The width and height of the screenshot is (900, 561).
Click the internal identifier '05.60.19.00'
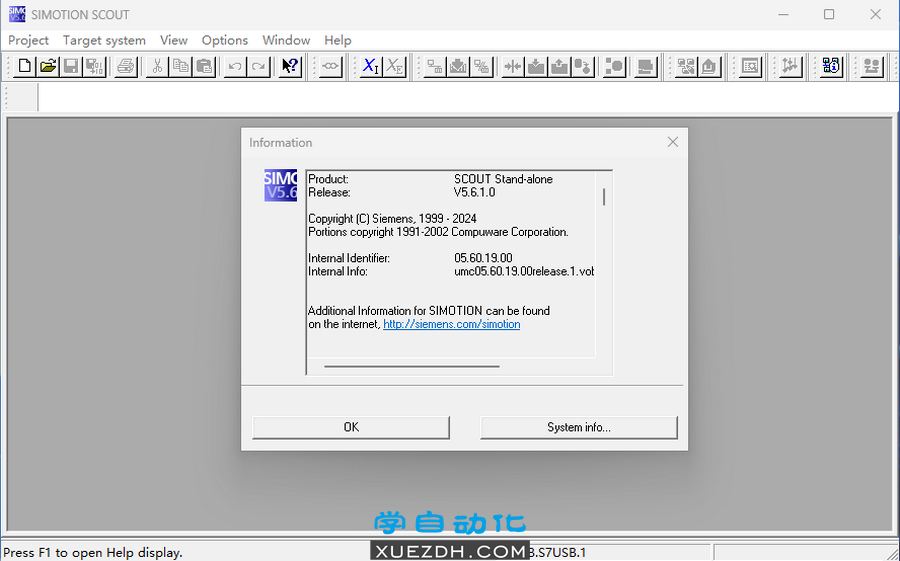coord(483,258)
